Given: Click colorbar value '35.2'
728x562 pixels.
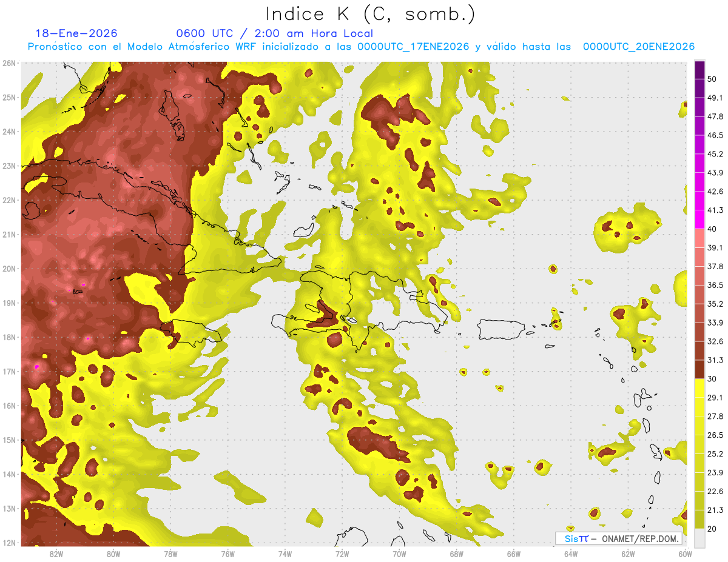Looking at the screenshot, I should pos(715,304).
